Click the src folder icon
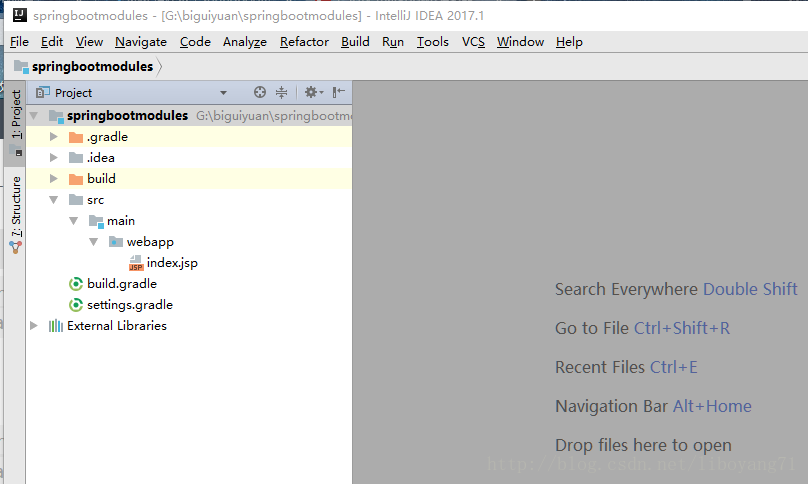Screen dimensions: 808x484 point(76,200)
